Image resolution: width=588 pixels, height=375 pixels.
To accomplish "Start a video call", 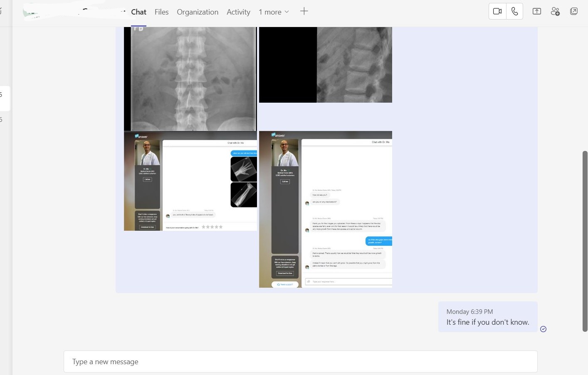I will tap(497, 11).
